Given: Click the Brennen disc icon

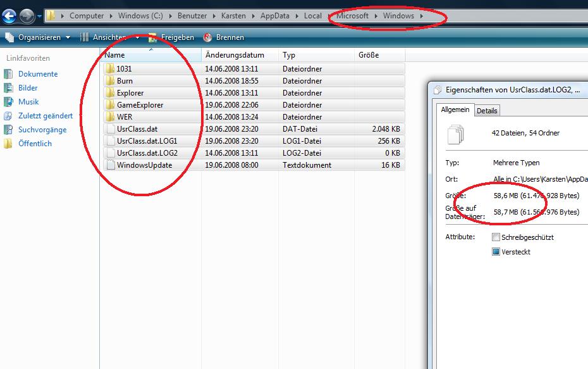Looking at the screenshot, I should [207, 37].
